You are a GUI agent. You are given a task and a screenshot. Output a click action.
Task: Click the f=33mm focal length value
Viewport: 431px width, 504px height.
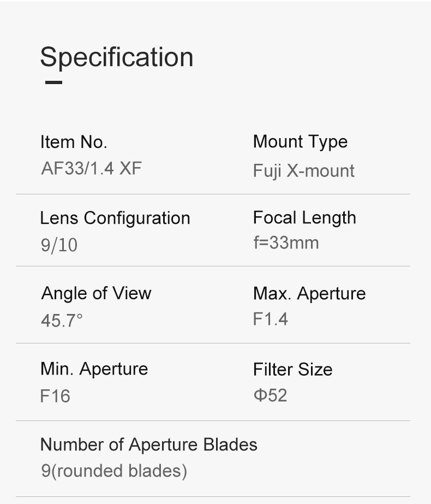point(286,242)
